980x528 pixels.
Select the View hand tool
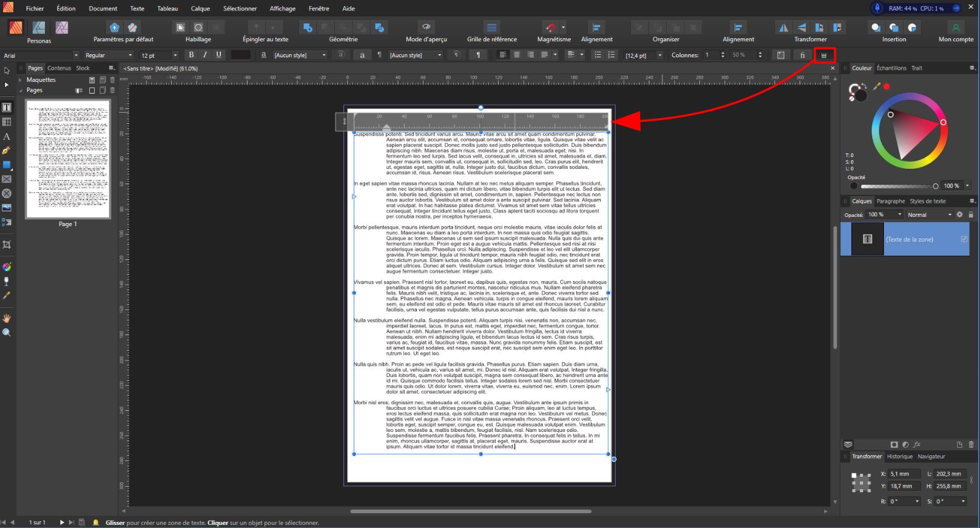point(7,318)
